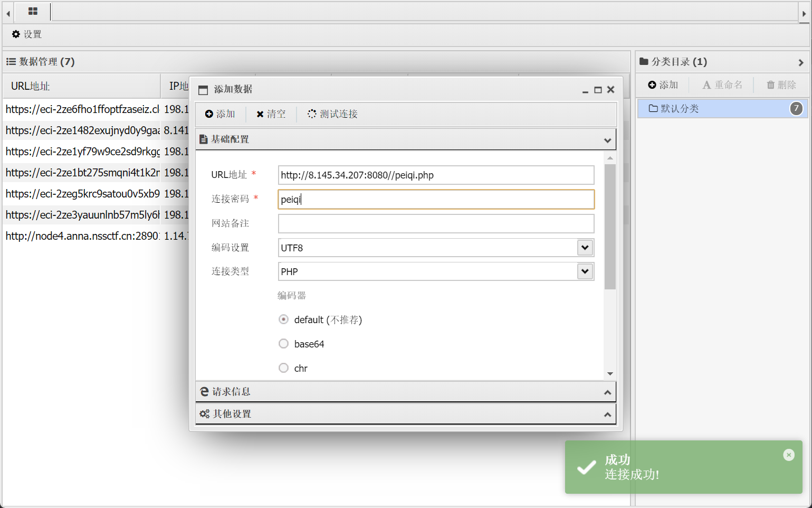The width and height of the screenshot is (812, 508).
Task: Select the default (不推荐) encoder radio
Action: 284,319
